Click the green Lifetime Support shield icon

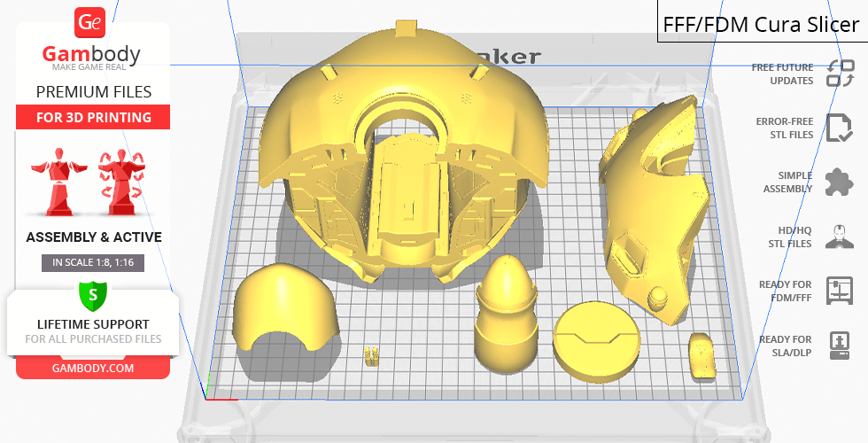pos(93,296)
